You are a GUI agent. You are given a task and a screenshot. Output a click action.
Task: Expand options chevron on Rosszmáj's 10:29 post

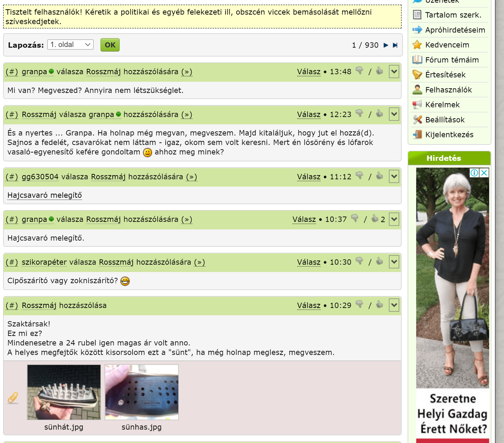(394, 305)
